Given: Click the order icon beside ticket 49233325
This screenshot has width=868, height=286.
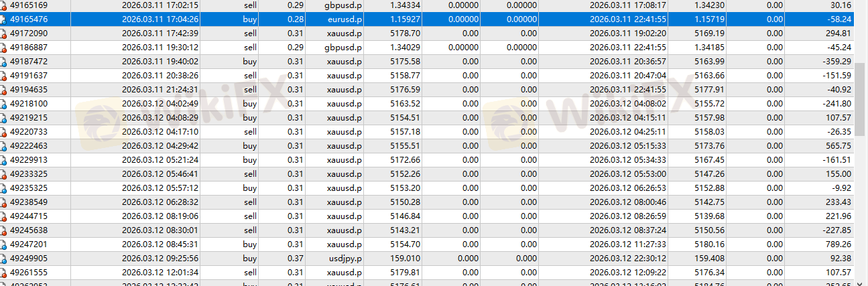Looking at the screenshot, I should click(x=4, y=174).
